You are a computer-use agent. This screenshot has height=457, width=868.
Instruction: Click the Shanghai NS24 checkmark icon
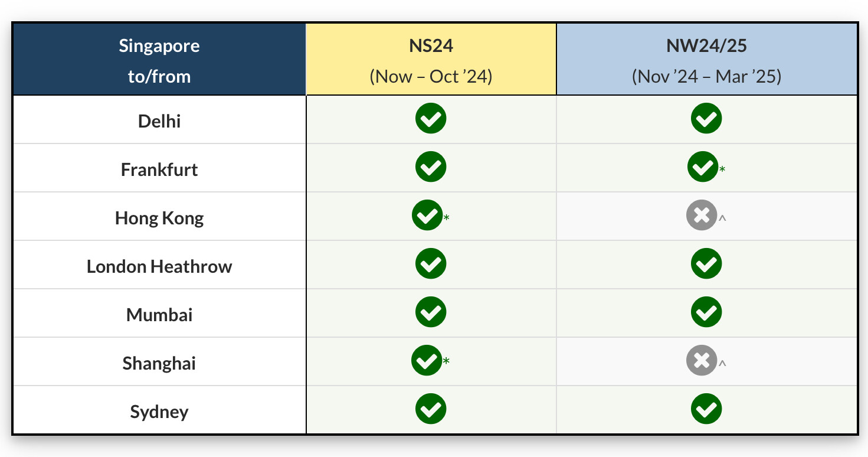(x=427, y=360)
